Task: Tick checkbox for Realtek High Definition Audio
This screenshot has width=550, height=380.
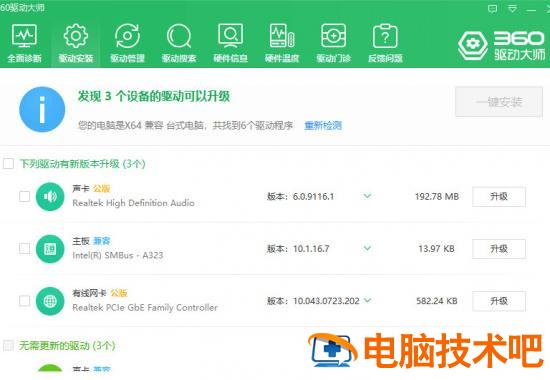Action: 25,196
